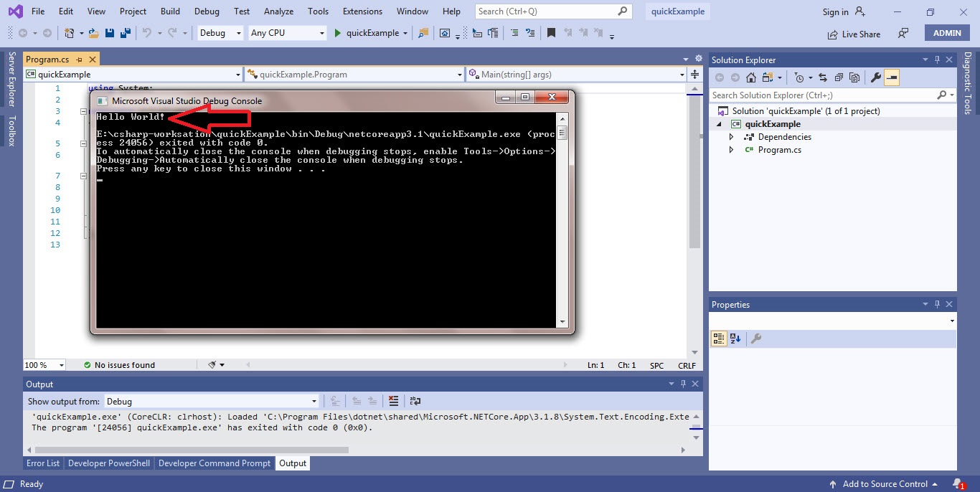Screen dimensions: 980x492
Task: Expand the Program.cs tree node
Action: click(x=731, y=150)
